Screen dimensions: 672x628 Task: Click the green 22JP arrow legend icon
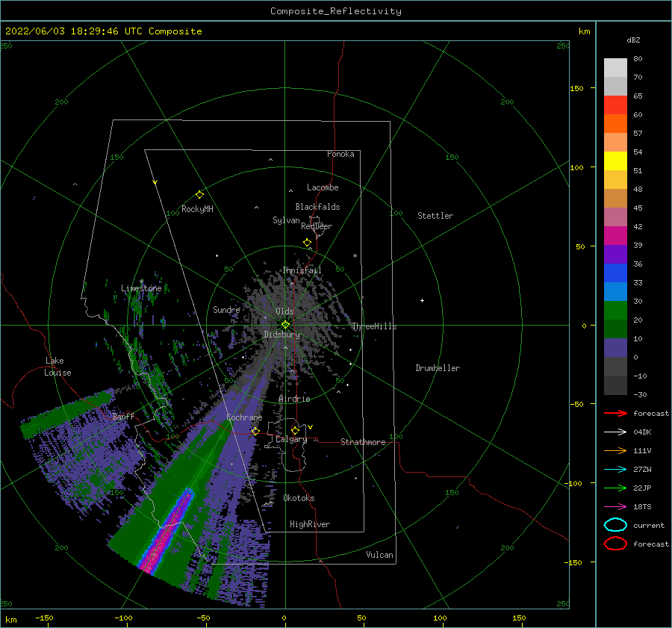pyautogui.click(x=615, y=488)
